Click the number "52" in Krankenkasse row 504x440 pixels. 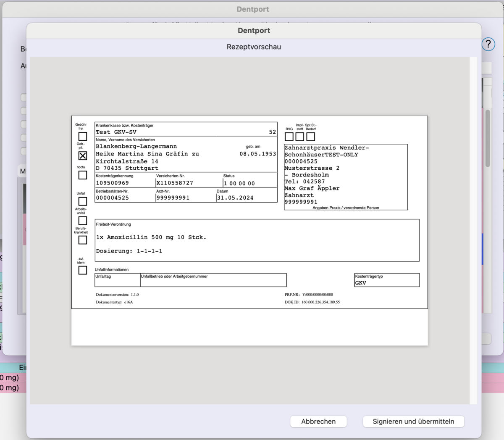(273, 132)
